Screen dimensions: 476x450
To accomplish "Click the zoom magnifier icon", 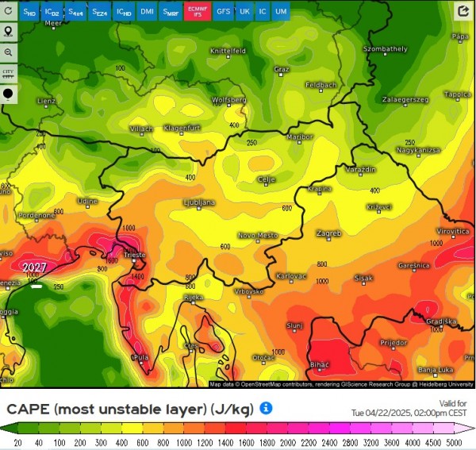I will point(8,52).
